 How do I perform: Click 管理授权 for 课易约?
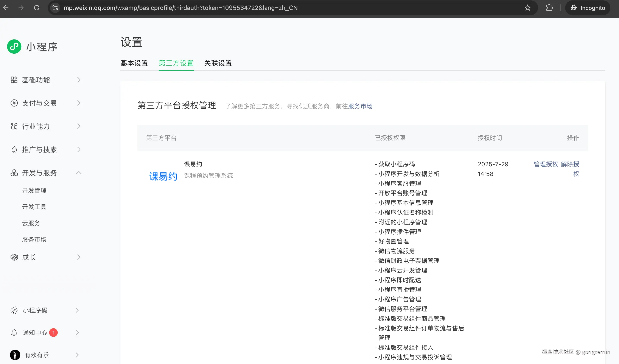(546, 164)
